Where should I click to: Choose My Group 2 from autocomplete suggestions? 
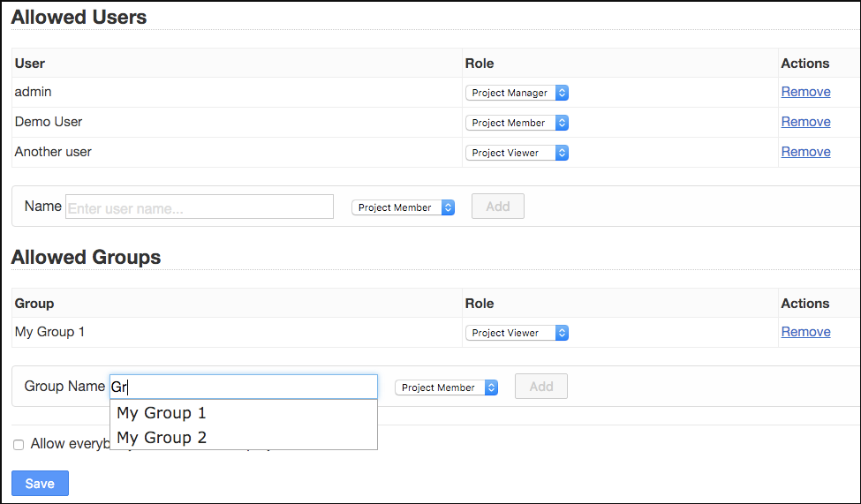[x=162, y=438]
